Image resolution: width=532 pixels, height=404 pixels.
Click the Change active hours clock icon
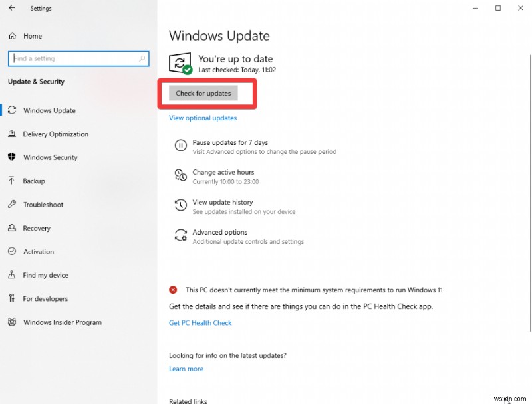click(x=180, y=175)
